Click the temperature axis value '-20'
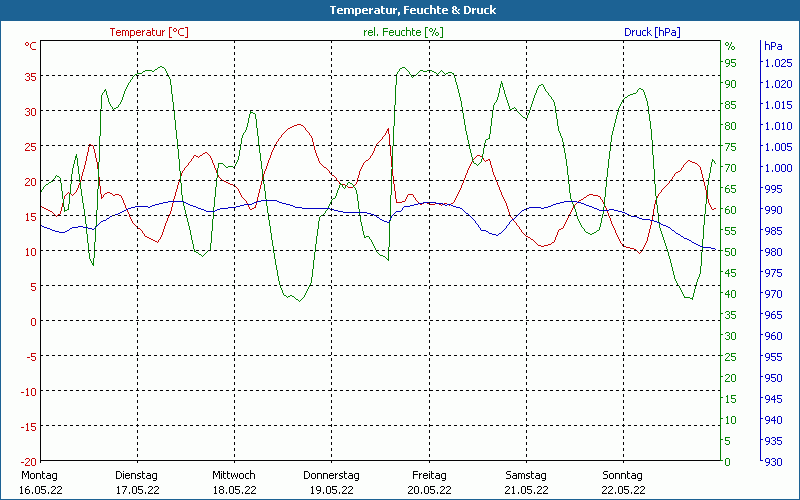Screen dimensions: 800x500 pos(28,461)
